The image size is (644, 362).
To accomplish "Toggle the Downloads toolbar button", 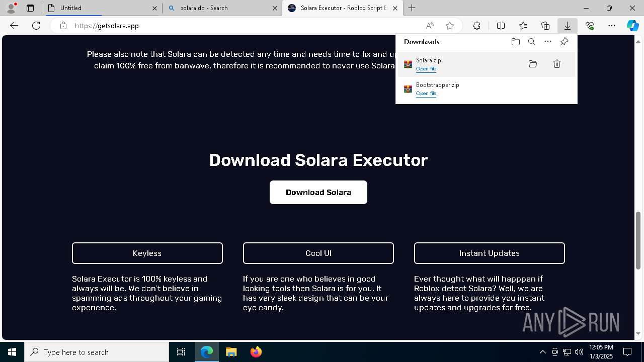I will pyautogui.click(x=568, y=26).
